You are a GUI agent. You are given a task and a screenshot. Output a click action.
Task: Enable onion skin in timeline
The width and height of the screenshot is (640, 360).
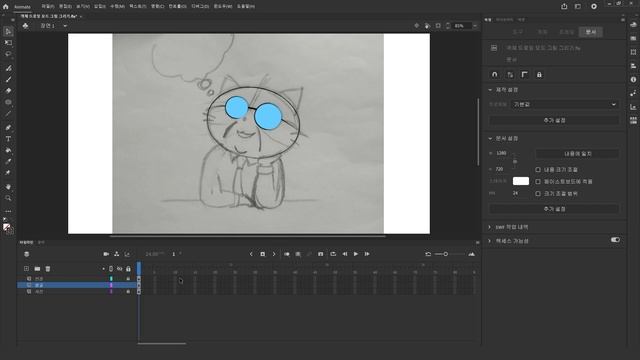coord(287,254)
